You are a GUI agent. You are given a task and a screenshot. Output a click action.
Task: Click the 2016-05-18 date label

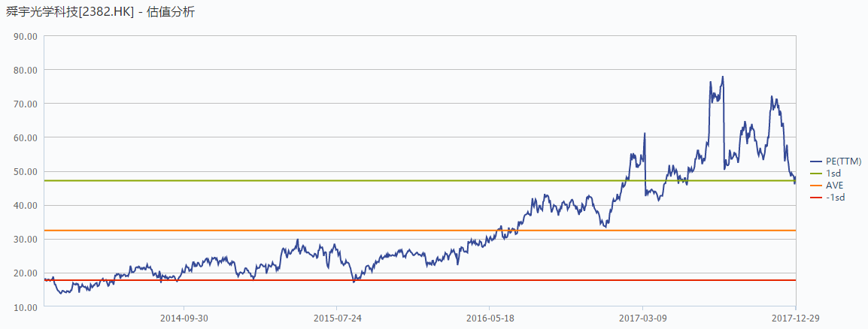pos(490,318)
